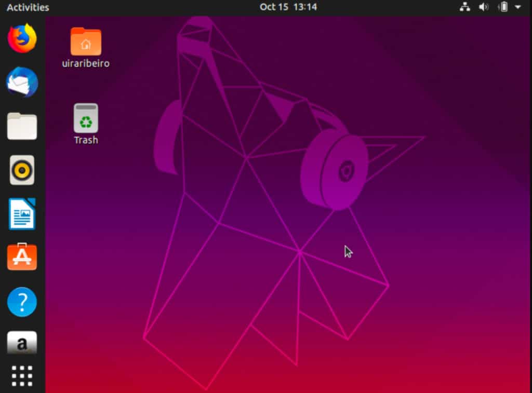Launch Ubuntu Software store
The width and height of the screenshot is (532, 393).
21,256
